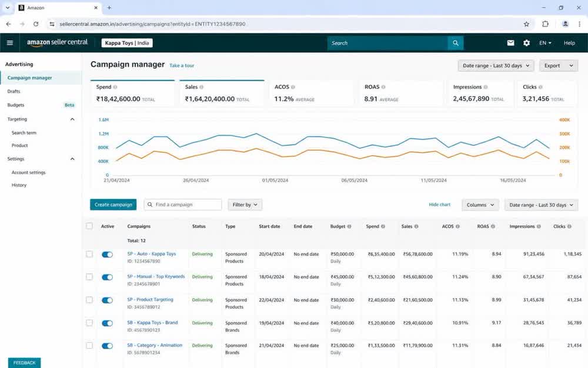Open the EN language dropdown
The image size is (588, 368).
pyautogui.click(x=545, y=43)
